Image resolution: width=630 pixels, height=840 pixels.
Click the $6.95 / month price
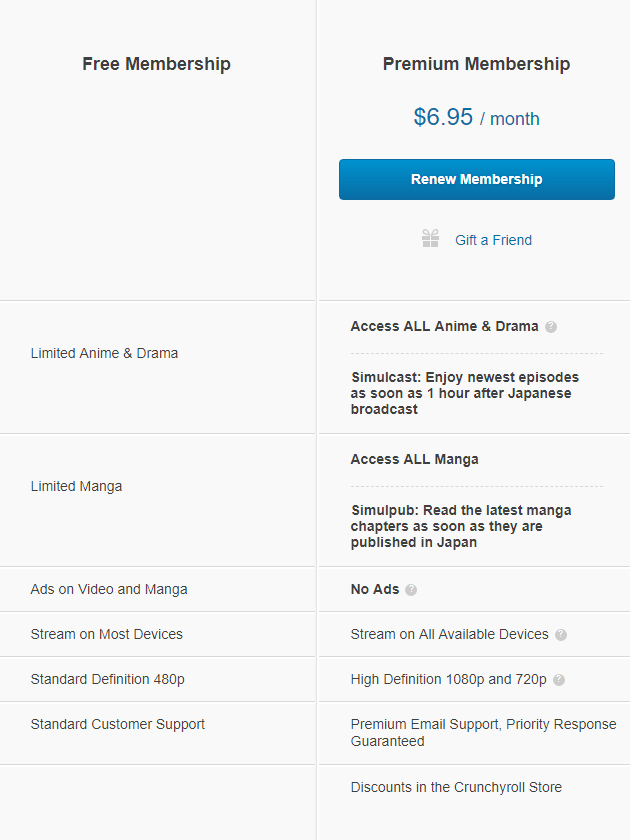476,118
